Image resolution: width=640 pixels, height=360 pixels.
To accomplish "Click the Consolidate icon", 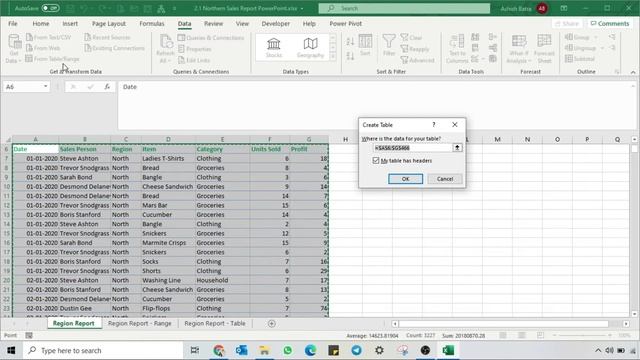I will point(493,37).
